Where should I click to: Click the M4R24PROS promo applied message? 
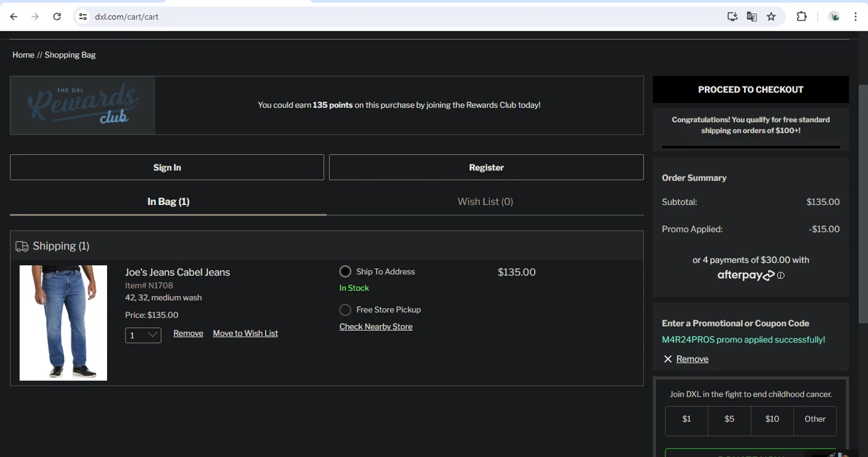click(x=744, y=340)
